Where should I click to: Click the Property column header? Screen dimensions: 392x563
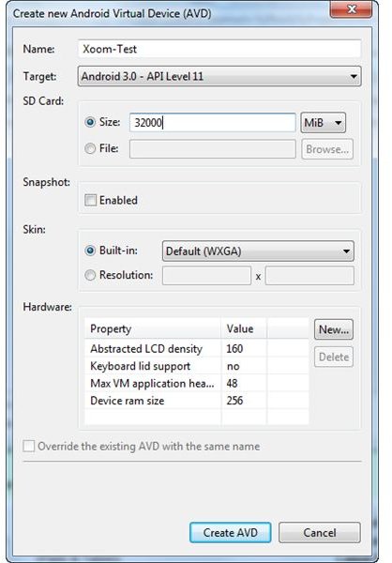(x=153, y=328)
